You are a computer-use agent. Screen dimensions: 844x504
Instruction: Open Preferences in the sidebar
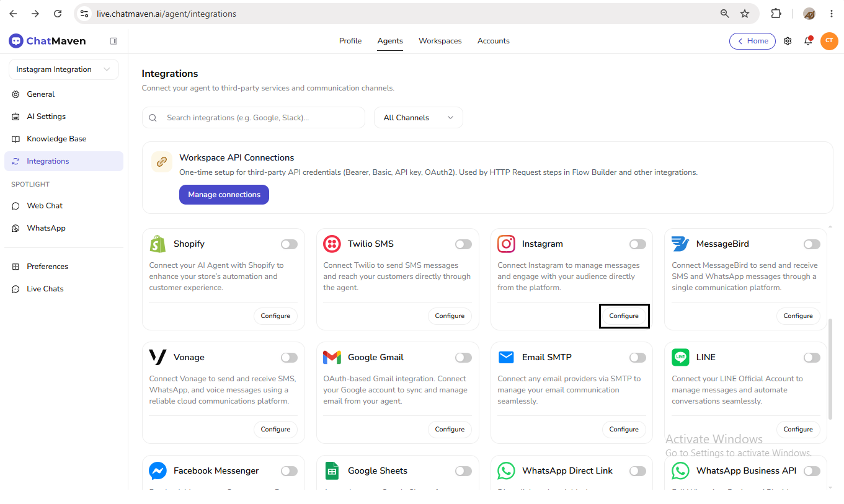(64, 267)
